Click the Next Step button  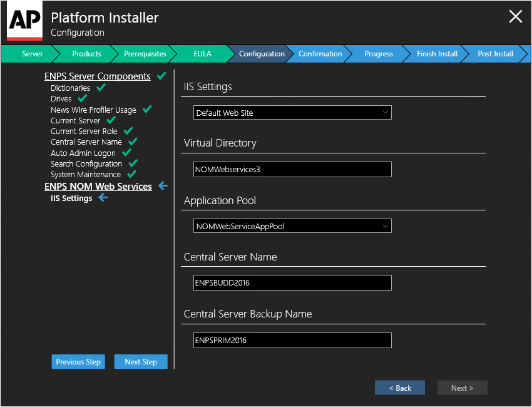tap(141, 362)
